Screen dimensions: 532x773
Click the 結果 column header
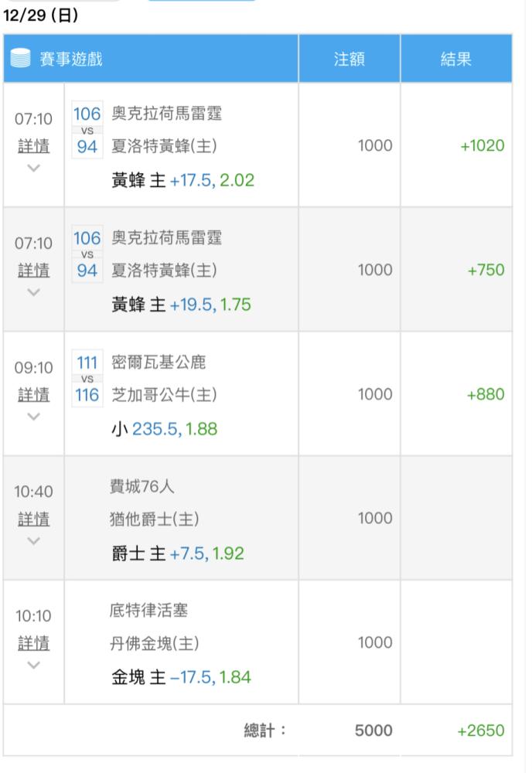pos(456,59)
